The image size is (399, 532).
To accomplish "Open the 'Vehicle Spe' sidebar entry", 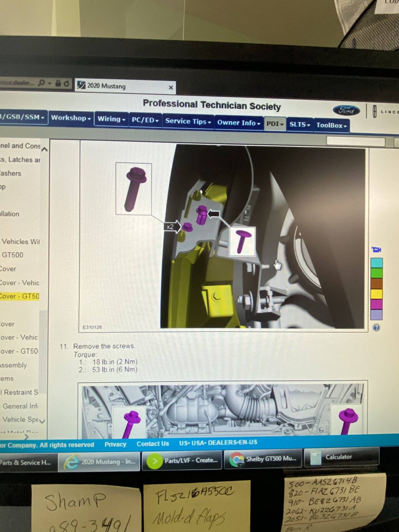I will (x=20, y=419).
